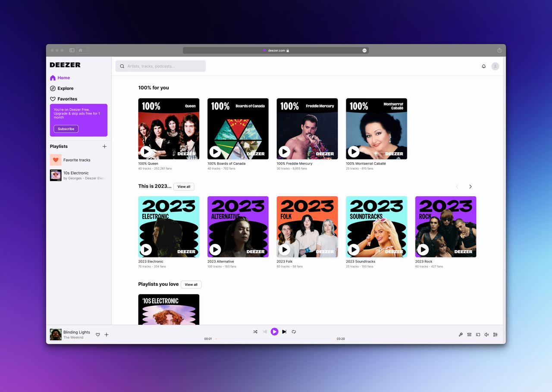Open the user profile avatar menu
This screenshot has width=552, height=392.
[x=495, y=66]
